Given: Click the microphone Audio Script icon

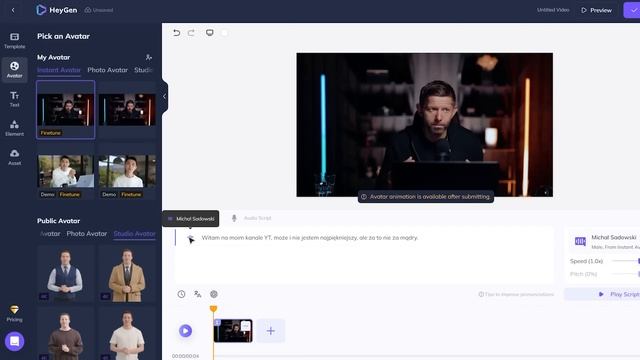Looking at the screenshot, I should (x=234, y=218).
